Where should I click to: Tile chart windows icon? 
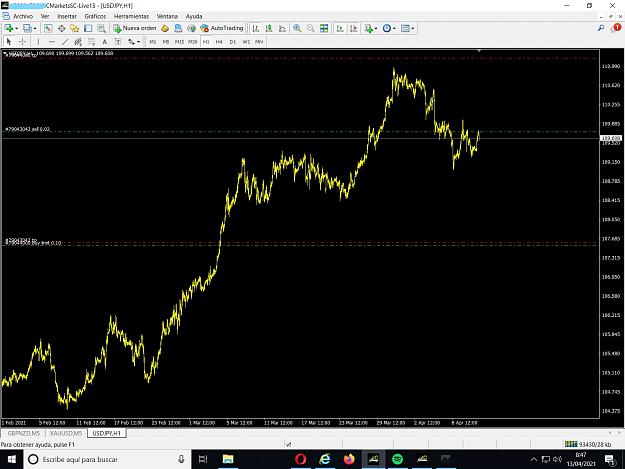pyautogui.click(x=324, y=28)
